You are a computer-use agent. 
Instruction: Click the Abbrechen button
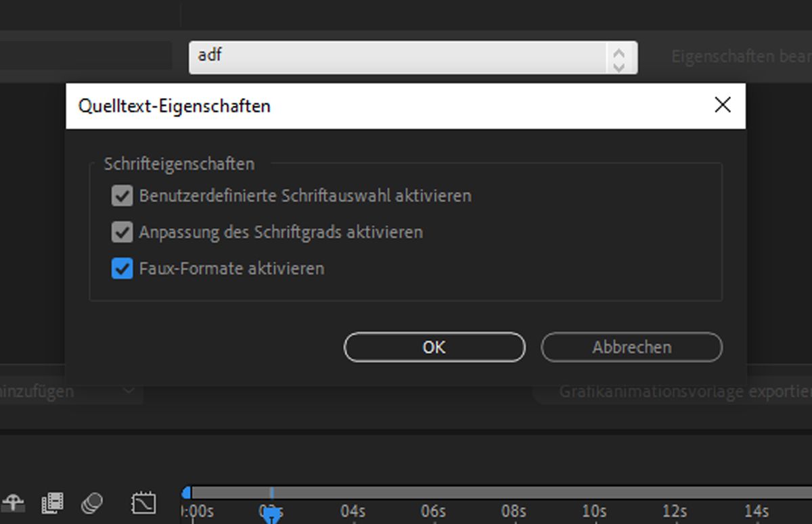coord(632,347)
